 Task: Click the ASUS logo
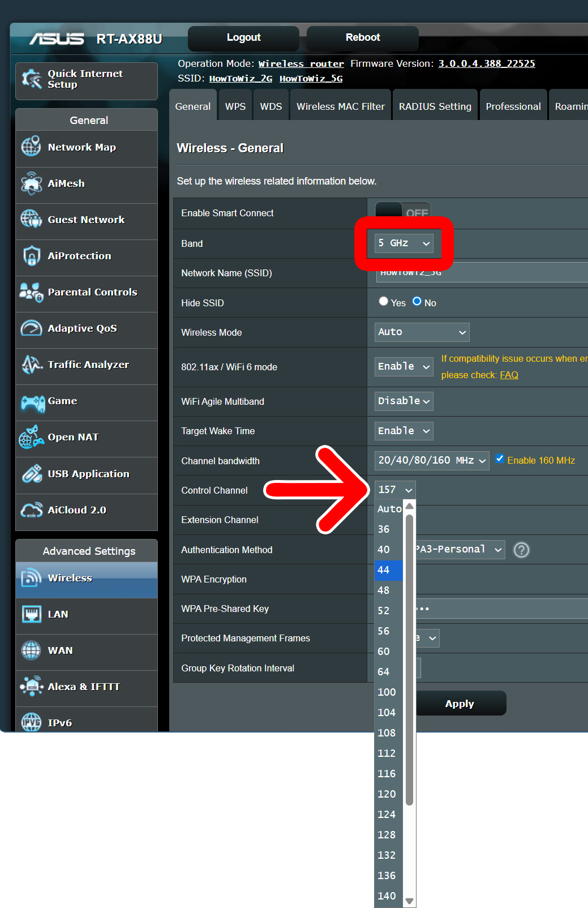[57, 38]
